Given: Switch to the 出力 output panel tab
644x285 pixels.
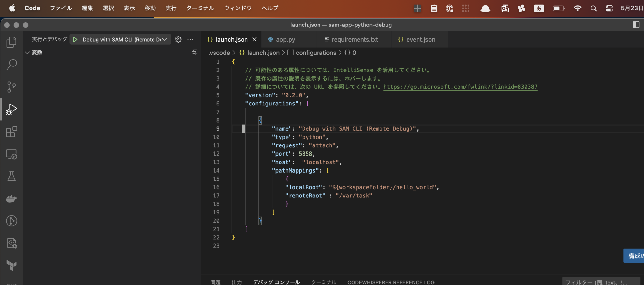Looking at the screenshot, I should click(236, 282).
